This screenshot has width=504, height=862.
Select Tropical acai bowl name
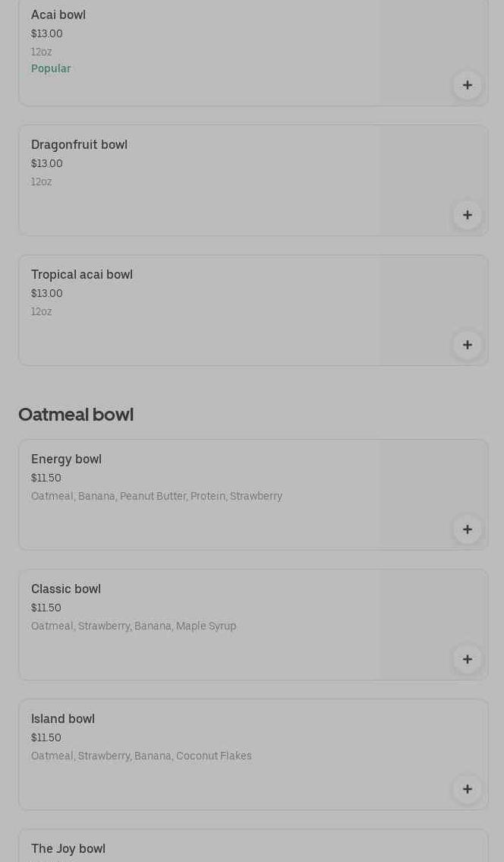[82, 275]
